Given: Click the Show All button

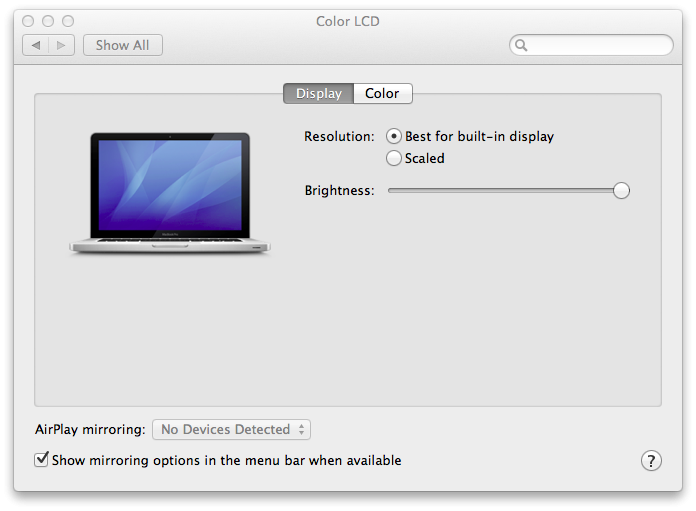Looking at the screenshot, I should pyautogui.click(x=122, y=45).
